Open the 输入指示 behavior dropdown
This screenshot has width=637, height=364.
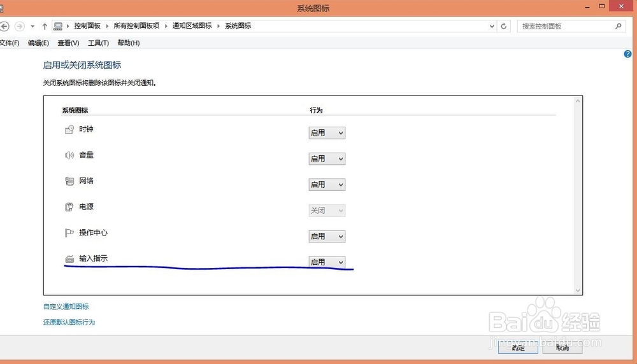(327, 262)
